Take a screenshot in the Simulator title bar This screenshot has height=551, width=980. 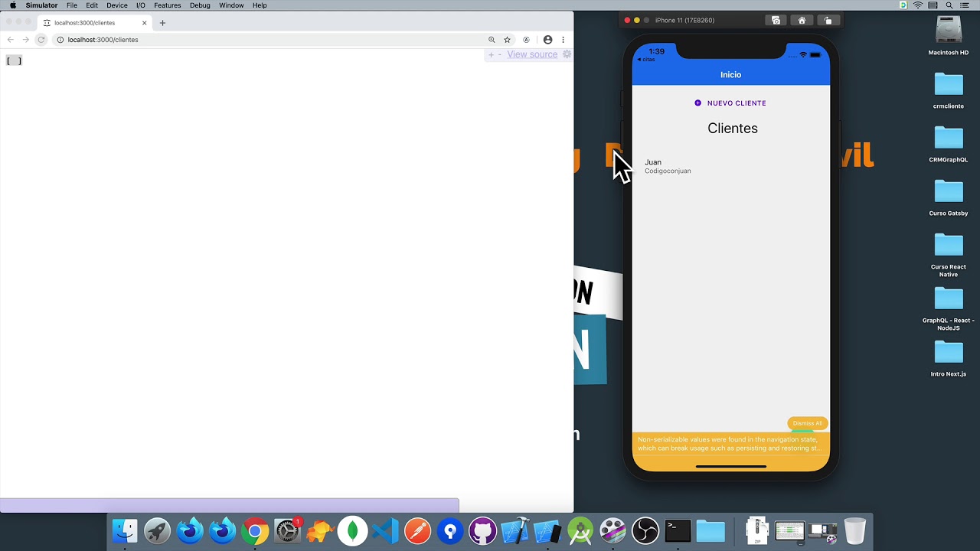(x=776, y=21)
